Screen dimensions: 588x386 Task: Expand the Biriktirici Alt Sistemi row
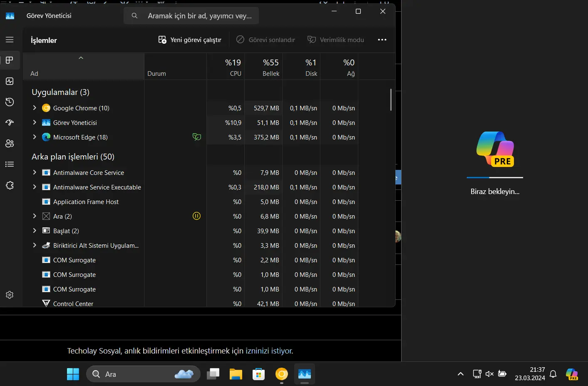35,245
